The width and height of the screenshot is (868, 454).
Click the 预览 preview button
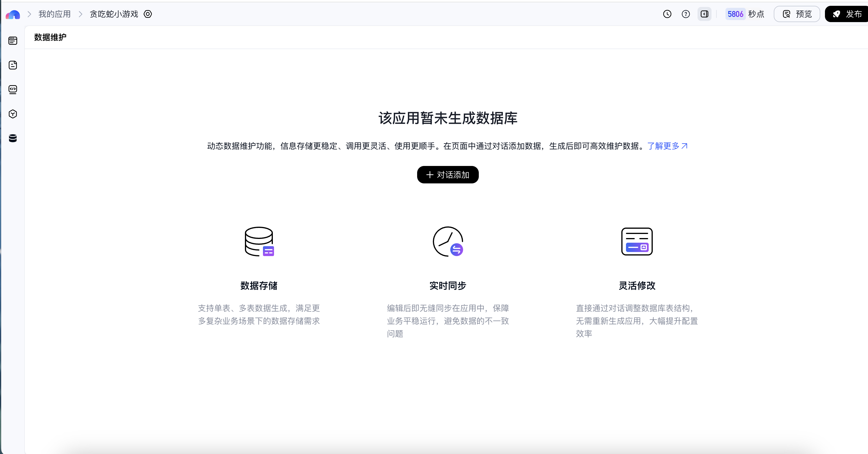coord(797,14)
